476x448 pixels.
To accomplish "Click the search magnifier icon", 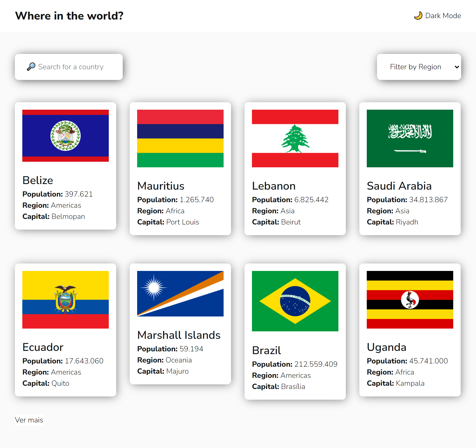I will pyautogui.click(x=31, y=67).
